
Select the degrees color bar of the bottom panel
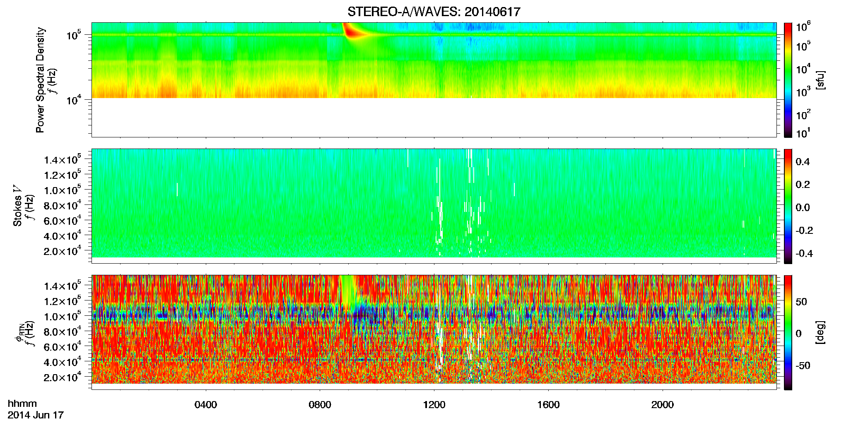(788, 332)
